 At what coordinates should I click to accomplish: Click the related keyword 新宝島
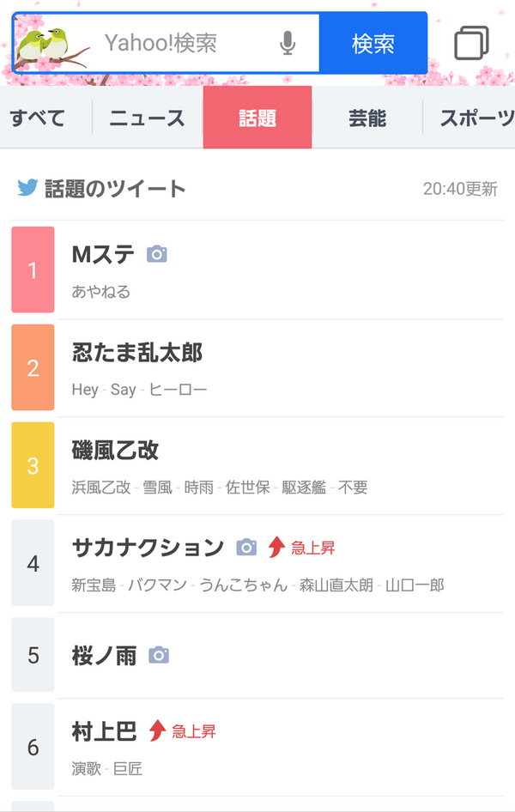point(94,585)
